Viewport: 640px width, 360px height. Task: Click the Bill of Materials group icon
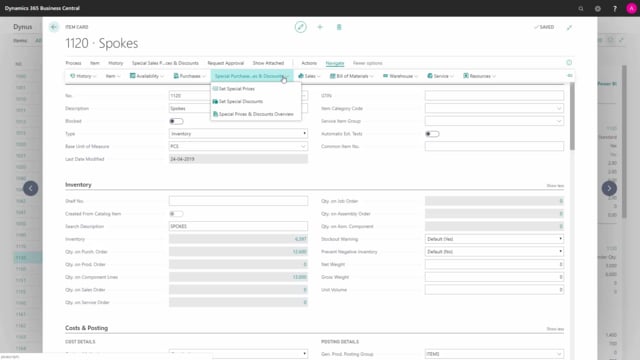pyautogui.click(x=332, y=76)
